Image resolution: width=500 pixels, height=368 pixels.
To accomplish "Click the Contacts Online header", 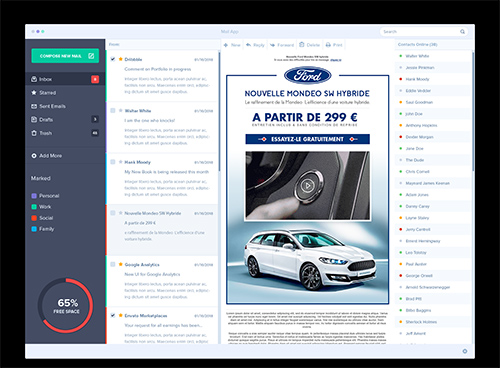I will 417,44.
